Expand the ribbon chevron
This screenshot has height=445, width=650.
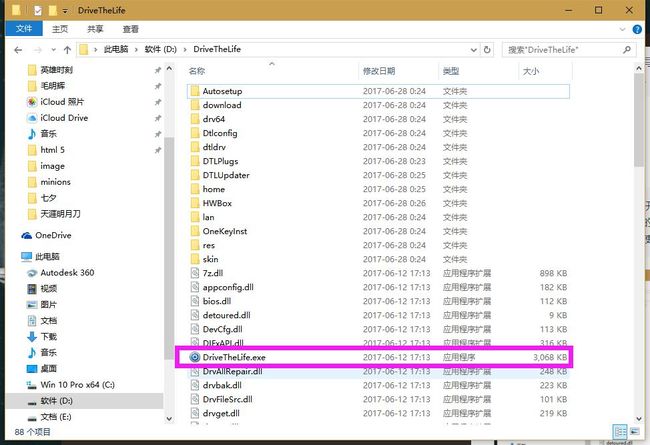pos(622,29)
